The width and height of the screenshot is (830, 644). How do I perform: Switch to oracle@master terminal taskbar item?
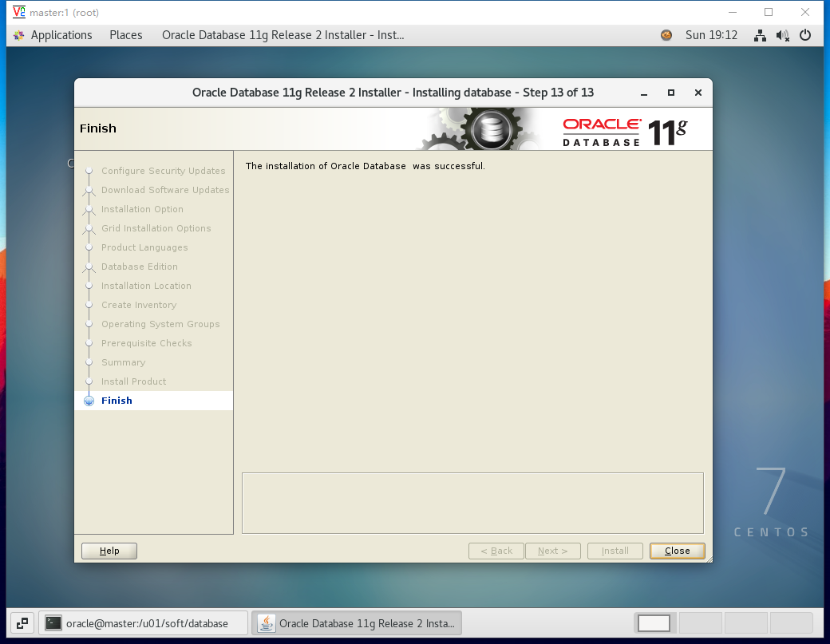point(143,623)
